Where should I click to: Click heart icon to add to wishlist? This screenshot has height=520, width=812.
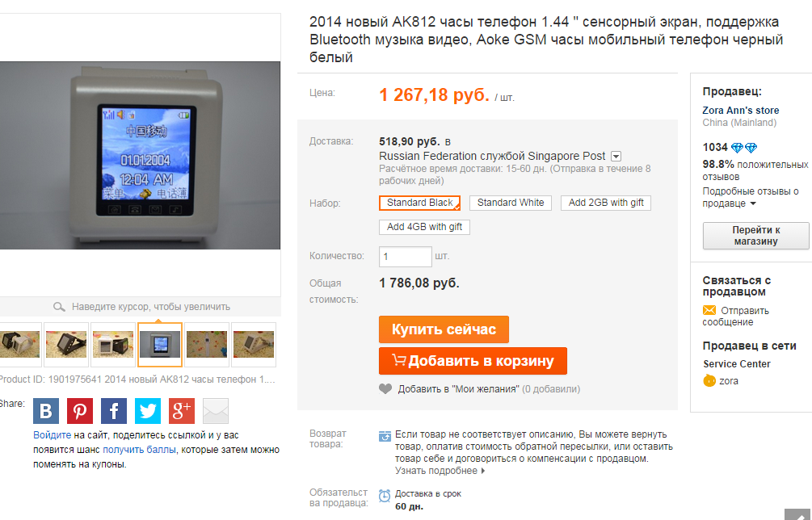coord(385,388)
